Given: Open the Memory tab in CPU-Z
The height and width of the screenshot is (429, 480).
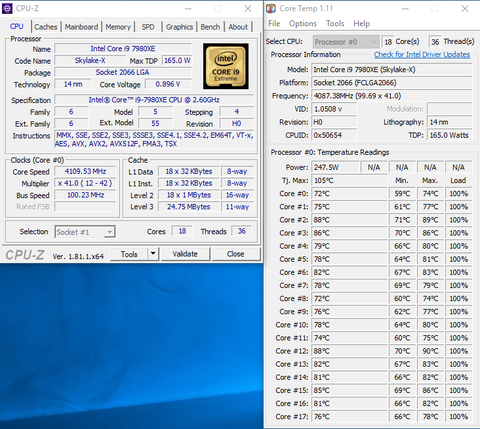Looking at the screenshot, I should pos(118,27).
